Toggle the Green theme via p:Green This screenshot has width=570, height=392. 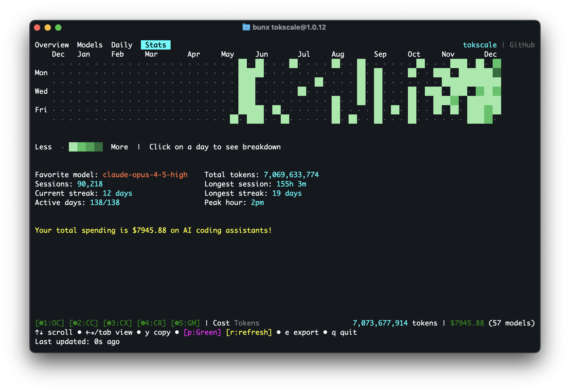[x=202, y=332]
